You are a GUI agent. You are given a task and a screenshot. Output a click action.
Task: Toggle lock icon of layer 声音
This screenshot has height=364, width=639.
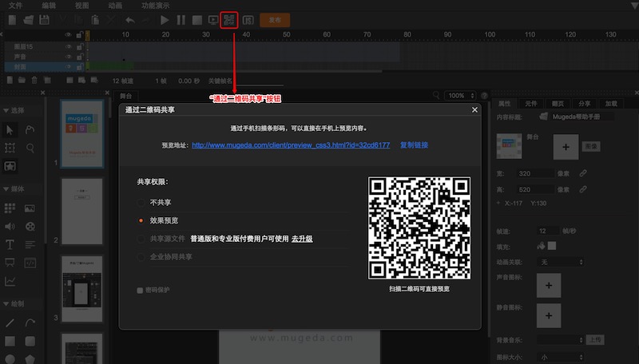[79, 57]
